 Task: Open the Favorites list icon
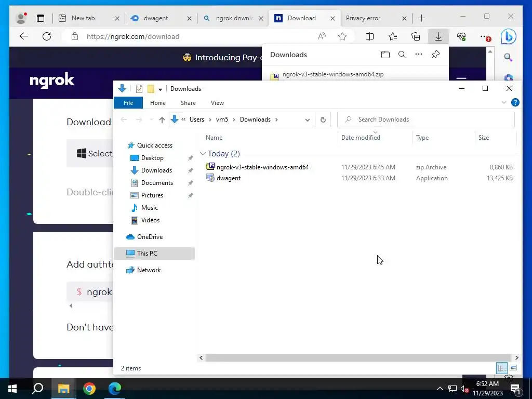coord(393,37)
